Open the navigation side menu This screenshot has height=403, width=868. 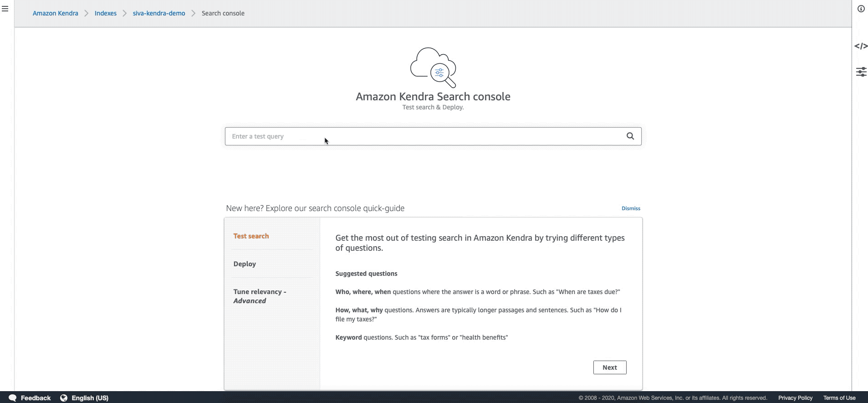[6, 9]
